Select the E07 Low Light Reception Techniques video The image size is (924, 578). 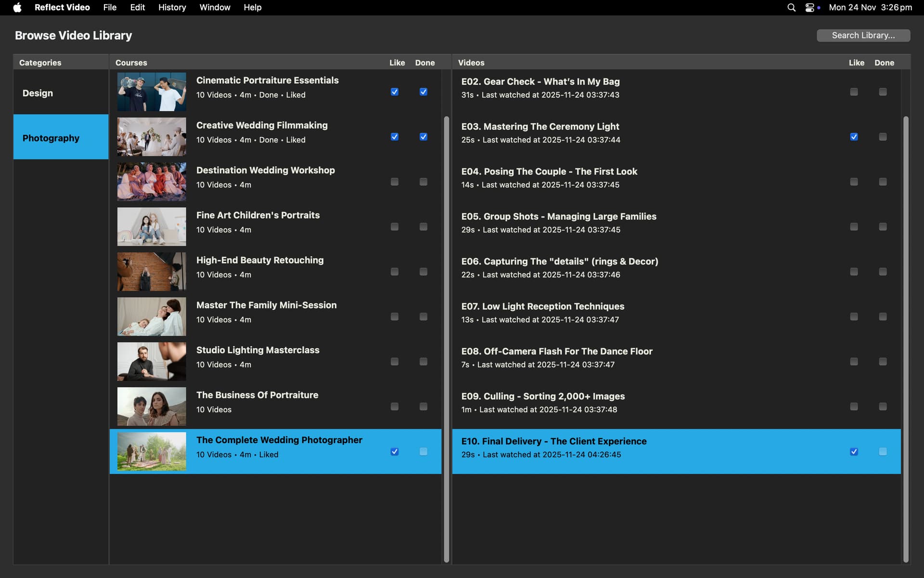(x=542, y=312)
